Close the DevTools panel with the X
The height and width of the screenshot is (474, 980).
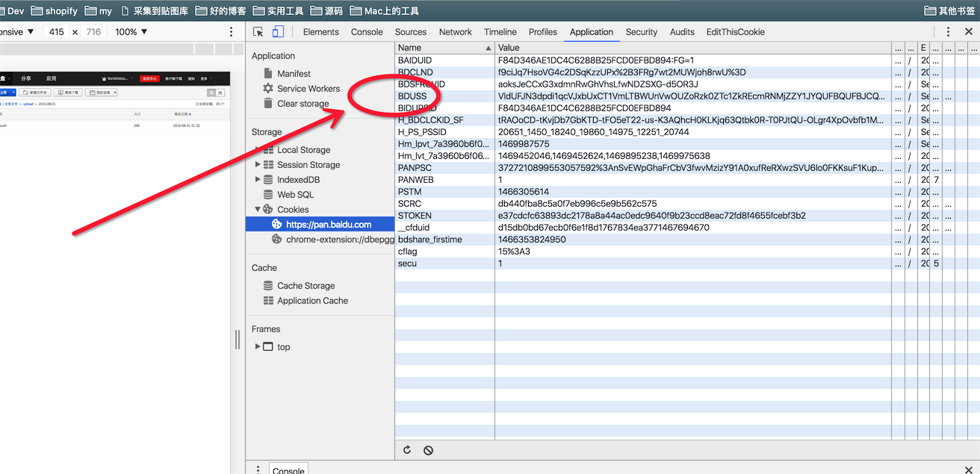click(969, 32)
